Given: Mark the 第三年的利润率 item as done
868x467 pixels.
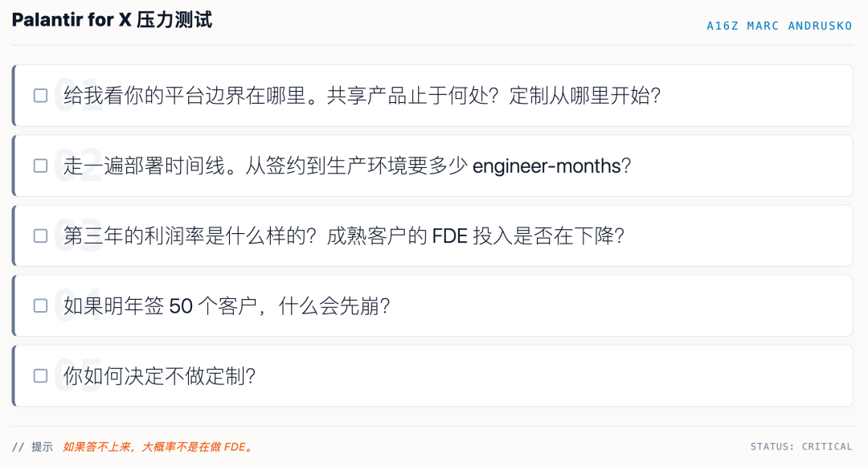Looking at the screenshot, I should click(x=40, y=236).
